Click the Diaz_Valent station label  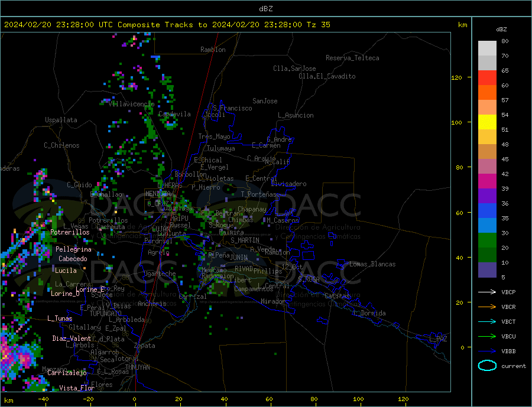click(x=72, y=338)
